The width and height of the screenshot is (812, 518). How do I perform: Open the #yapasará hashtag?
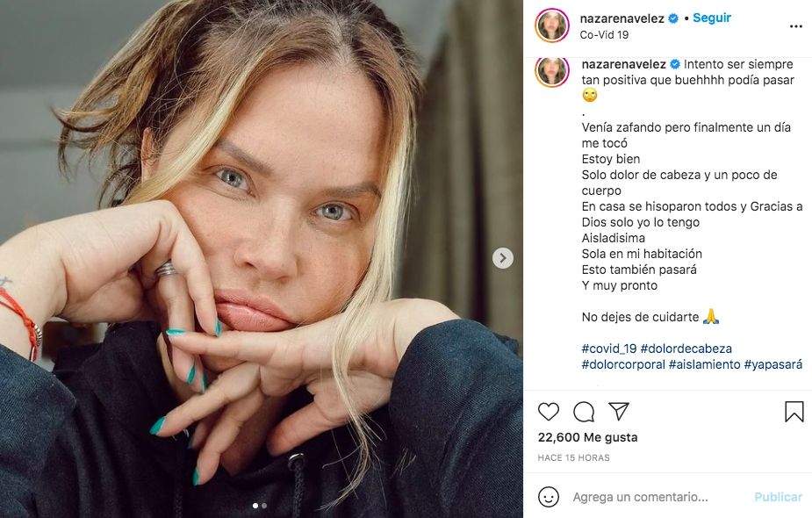[772, 364]
